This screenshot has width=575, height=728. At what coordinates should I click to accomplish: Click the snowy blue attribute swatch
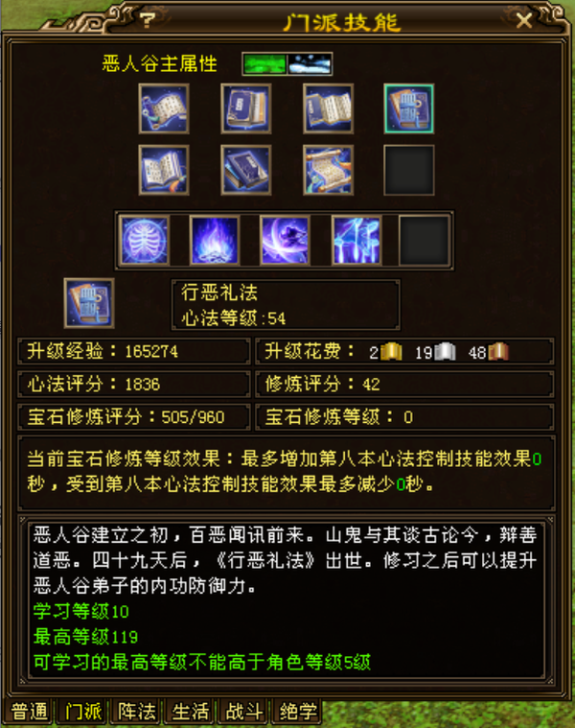310,64
